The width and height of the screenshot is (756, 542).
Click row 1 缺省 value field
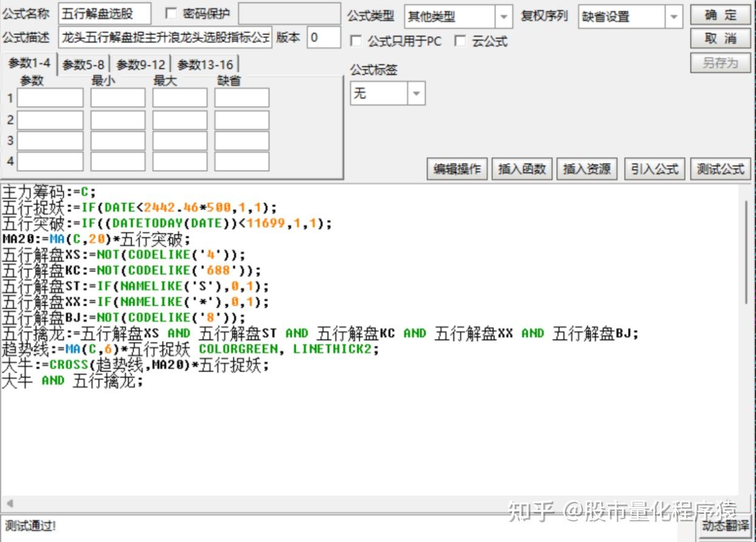point(241,98)
